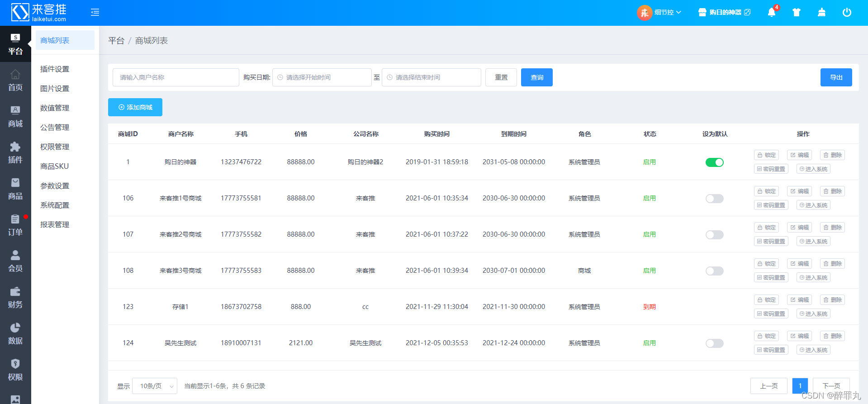This screenshot has width=868, height=404.
Task: Click the 到期 status of the 存储1 row
Action: click(650, 307)
